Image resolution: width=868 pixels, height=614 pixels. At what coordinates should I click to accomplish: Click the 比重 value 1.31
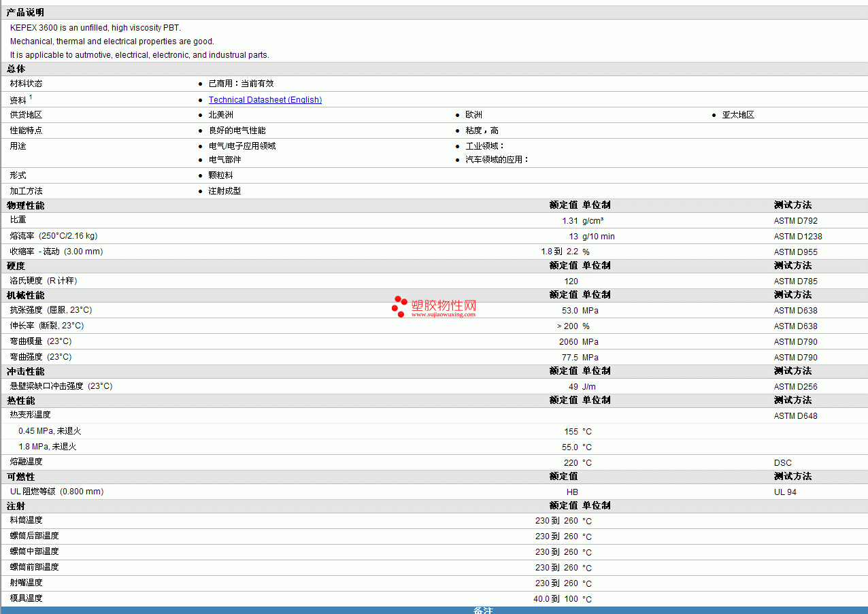pyautogui.click(x=570, y=221)
